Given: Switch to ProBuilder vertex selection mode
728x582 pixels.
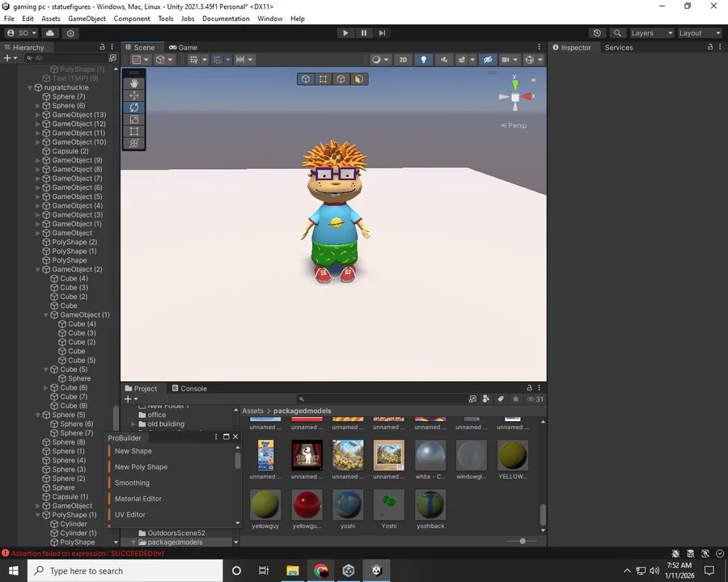Looking at the screenshot, I should [323, 79].
